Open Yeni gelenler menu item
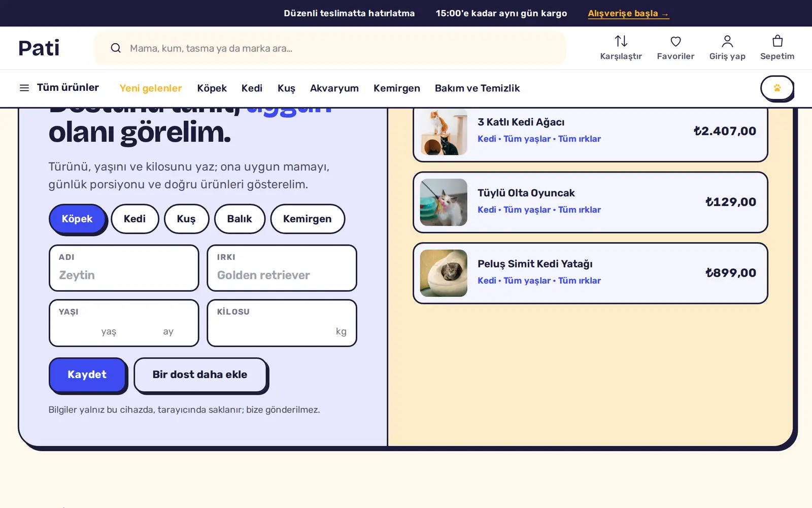This screenshot has width=812, height=508. coord(151,88)
